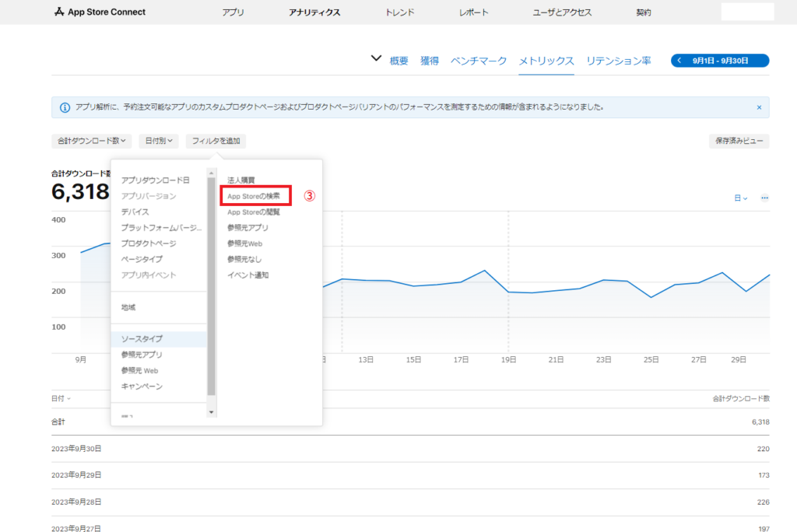This screenshot has height=532, width=797.
Task: Click the info icon in the banner
Action: (x=65, y=107)
